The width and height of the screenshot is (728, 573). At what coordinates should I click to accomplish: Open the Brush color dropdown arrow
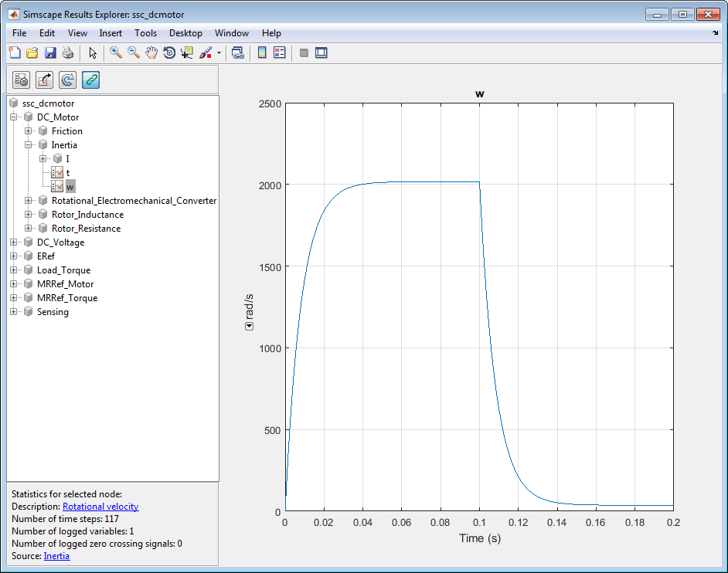pyautogui.click(x=219, y=53)
